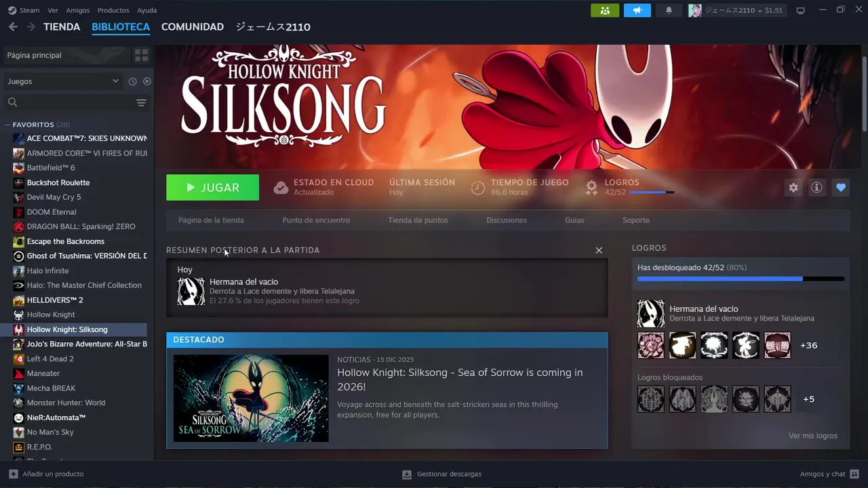
Task: Click the ACE COMBAT 7 game icon
Action: [19, 138]
